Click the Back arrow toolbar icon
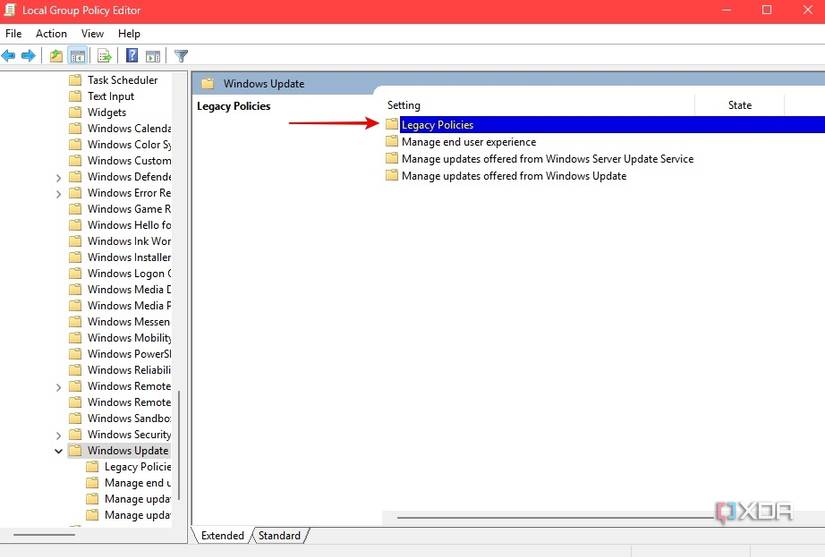The width and height of the screenshot is (825, 557). click(8, 55)
